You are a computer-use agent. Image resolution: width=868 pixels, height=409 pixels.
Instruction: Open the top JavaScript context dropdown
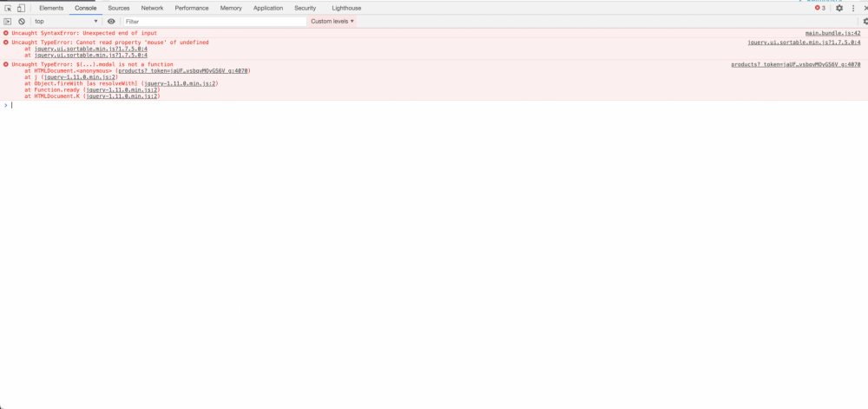coord(66,22)
